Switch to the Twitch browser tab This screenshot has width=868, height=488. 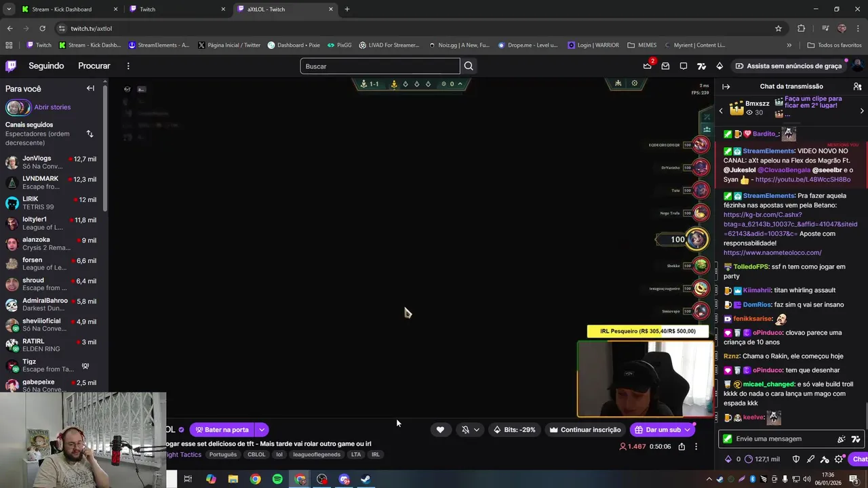pos(177,9)
